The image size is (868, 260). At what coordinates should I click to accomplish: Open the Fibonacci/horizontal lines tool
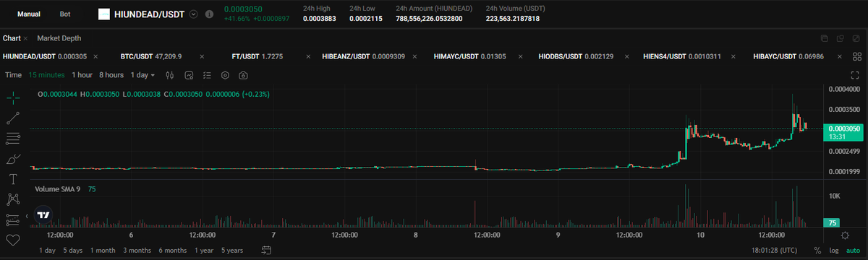(x=13, y=138)
